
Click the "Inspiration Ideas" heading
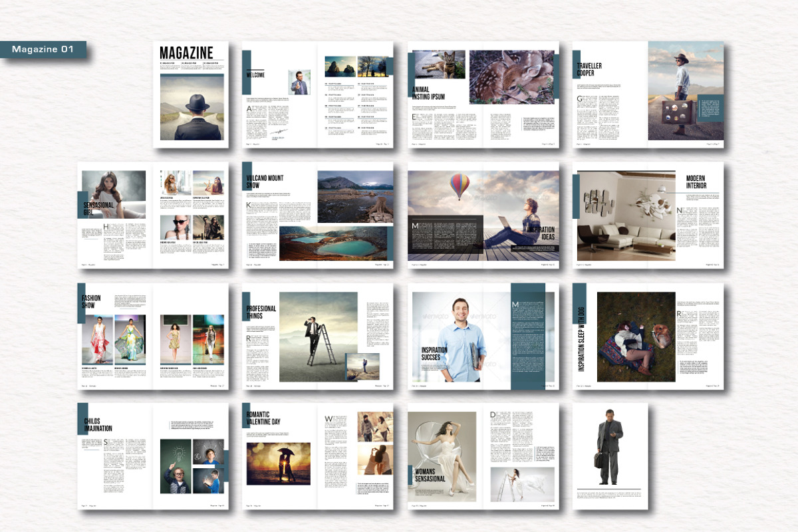541,233
